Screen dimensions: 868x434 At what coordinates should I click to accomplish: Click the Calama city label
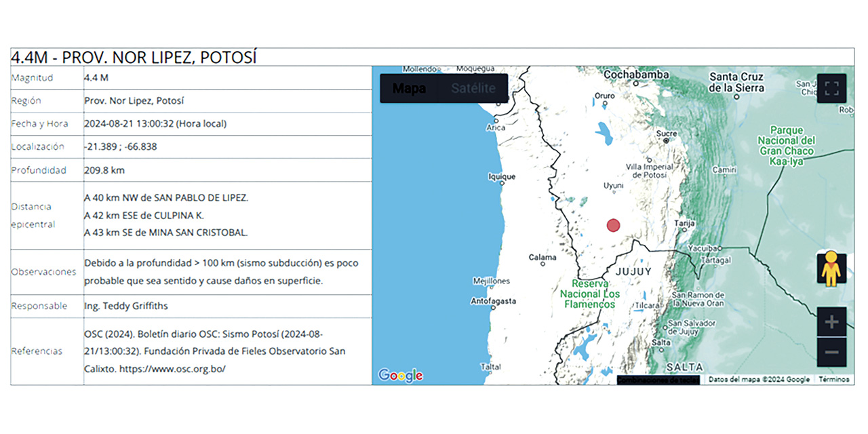pyautogui.click(x=542, y=258)
